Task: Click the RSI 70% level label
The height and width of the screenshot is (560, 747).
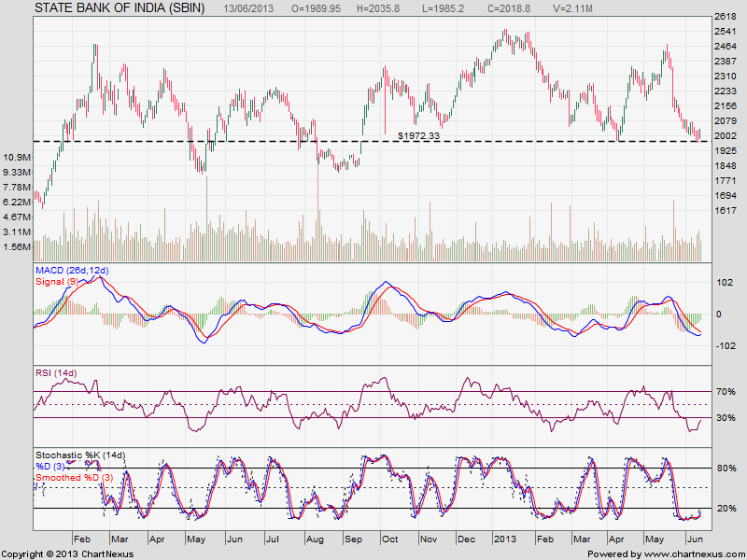Action: coord(726,391)
